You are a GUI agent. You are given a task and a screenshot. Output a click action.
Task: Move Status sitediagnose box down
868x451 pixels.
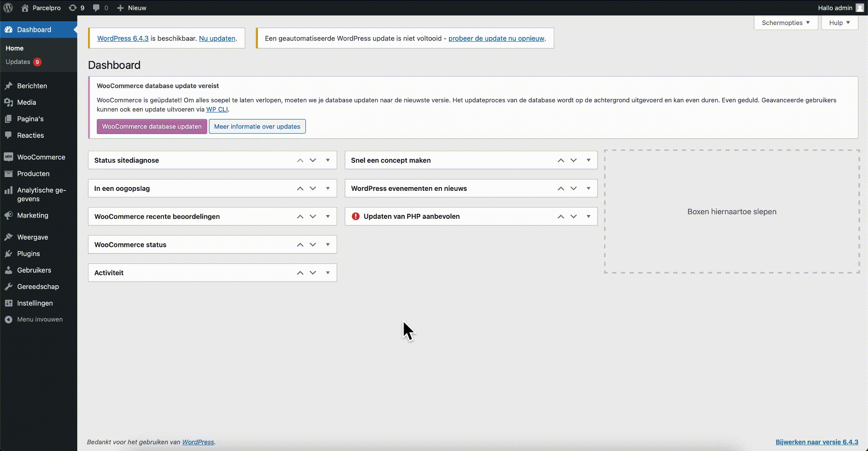[313, 160]
